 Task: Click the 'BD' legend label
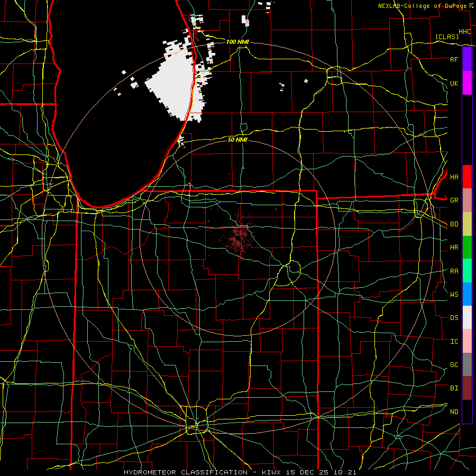pyautogui.click(x=454, y=224)
